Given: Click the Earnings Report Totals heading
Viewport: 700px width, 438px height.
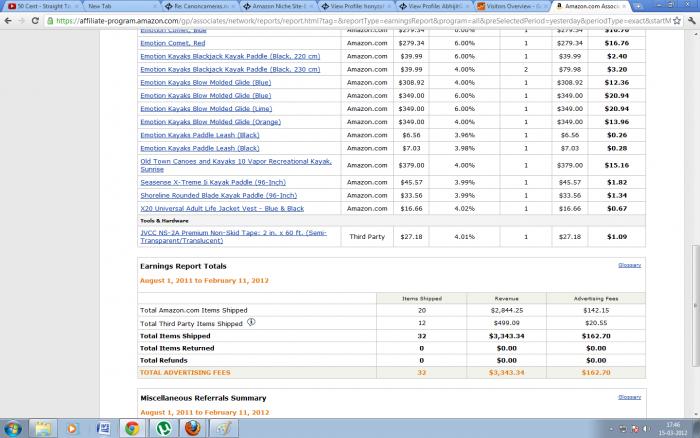Looking at the screenshot, I should pyautogui.click(x=183, y=266).
